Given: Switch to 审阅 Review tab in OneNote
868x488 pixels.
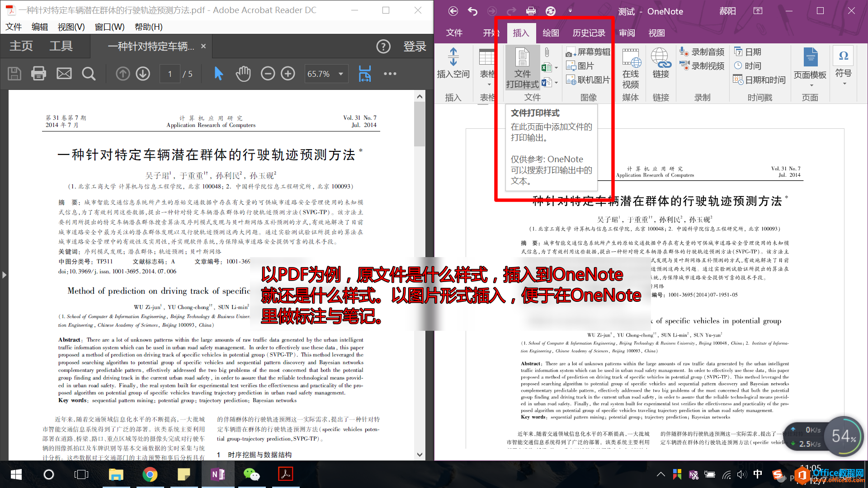Looking at the screenshot, I should (x=627, y=33).
